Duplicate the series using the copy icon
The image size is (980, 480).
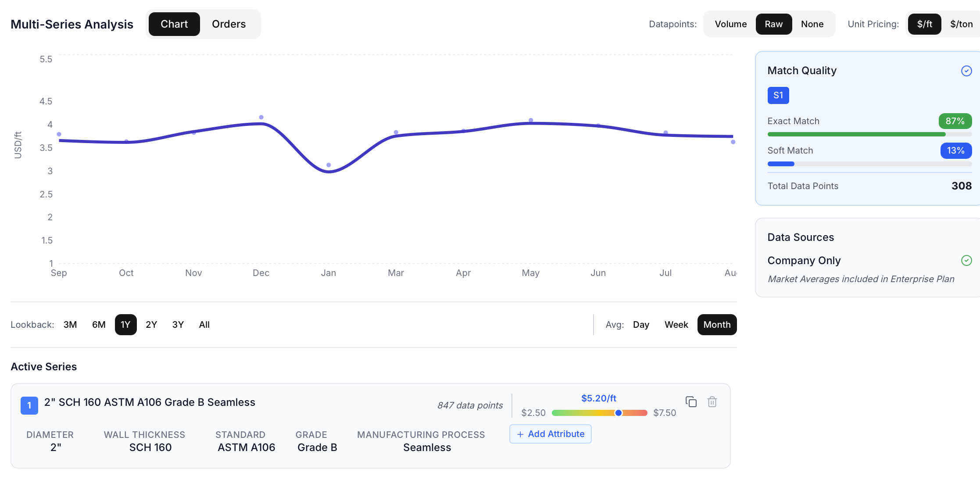[x=691, y=402]
